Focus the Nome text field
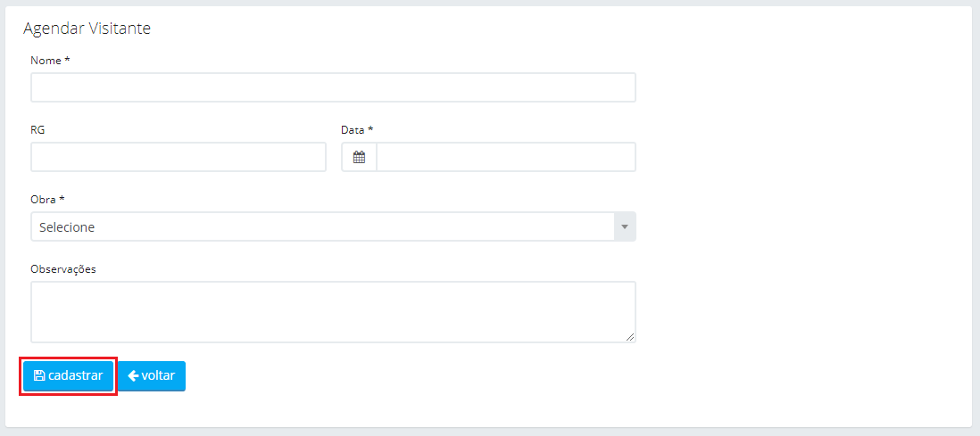This screenshot has width=980, height=436. click(x=333, y=87)
